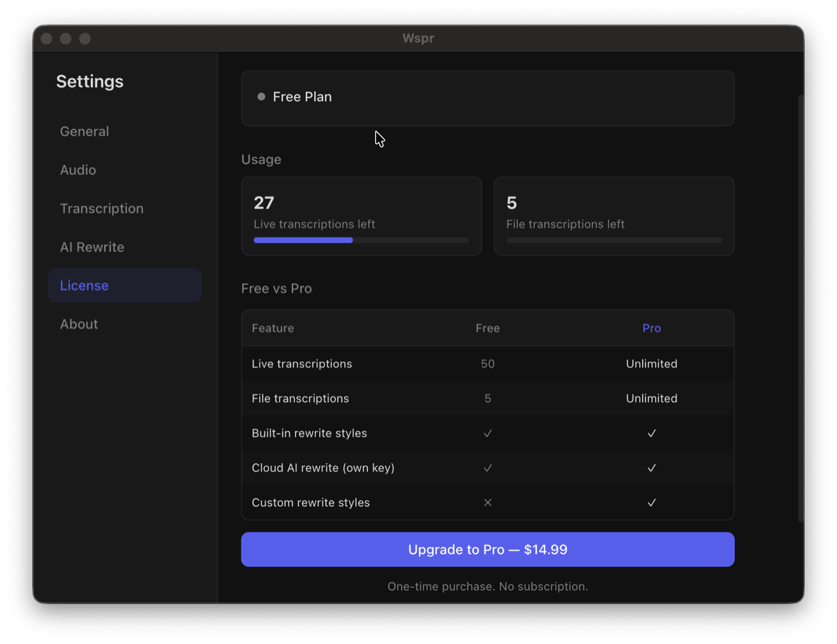The height and width of the screenshot is (644, 837).
Task: Go to AI Rewrite settings
Action: 92,247
